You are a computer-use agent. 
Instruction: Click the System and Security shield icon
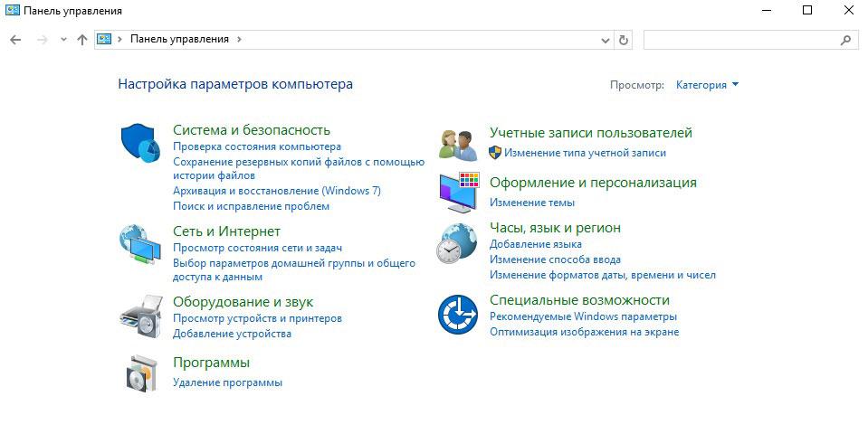pyautogui.click(x=139, y=143)
